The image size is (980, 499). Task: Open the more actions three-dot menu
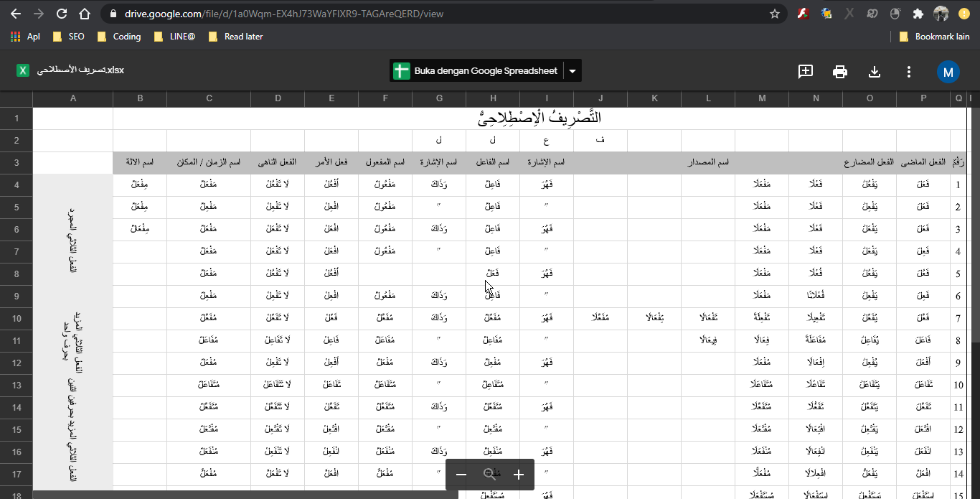coord(909,71)
